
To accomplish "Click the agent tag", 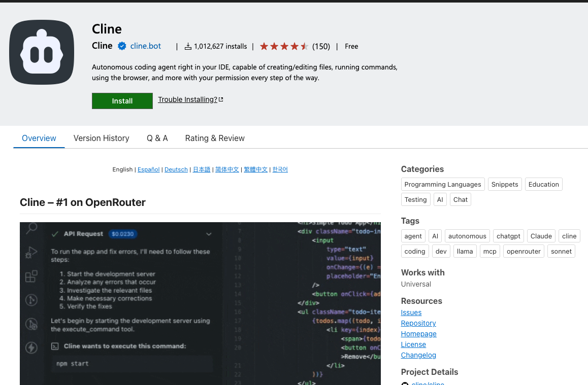I will (x=413, y=236).
